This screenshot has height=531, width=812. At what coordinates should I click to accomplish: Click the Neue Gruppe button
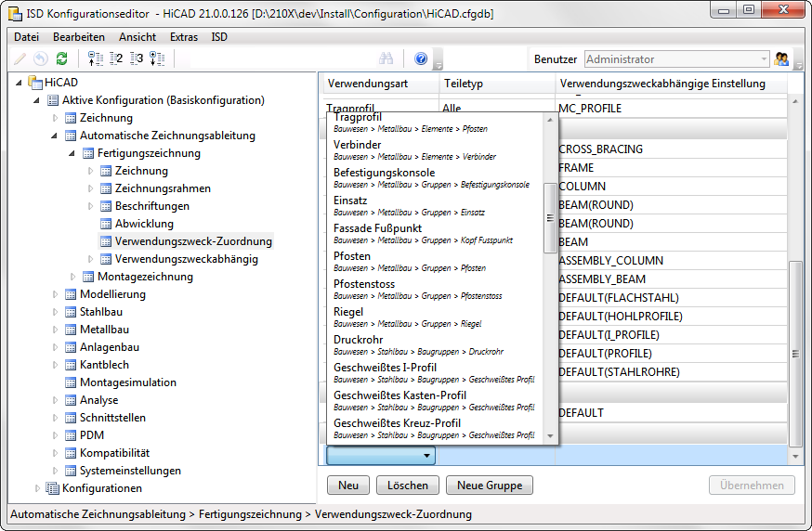tap(490, 486)
